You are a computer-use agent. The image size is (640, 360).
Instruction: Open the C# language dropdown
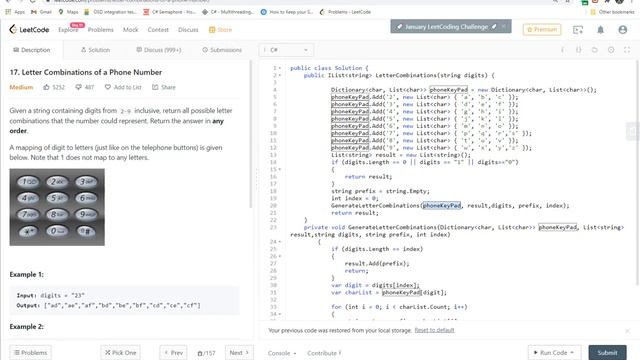(x=286, y=50)
